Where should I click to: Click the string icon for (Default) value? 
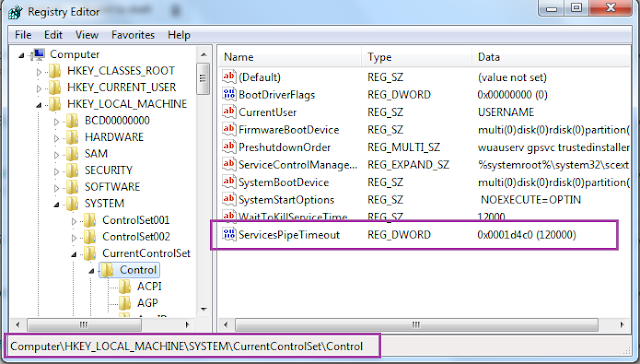tap(229, 76)
